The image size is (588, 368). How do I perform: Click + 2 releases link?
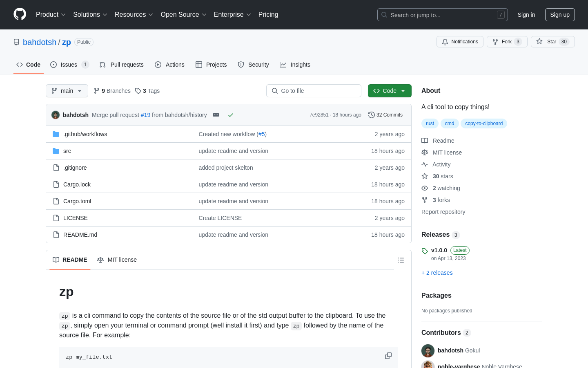[437, 273]
